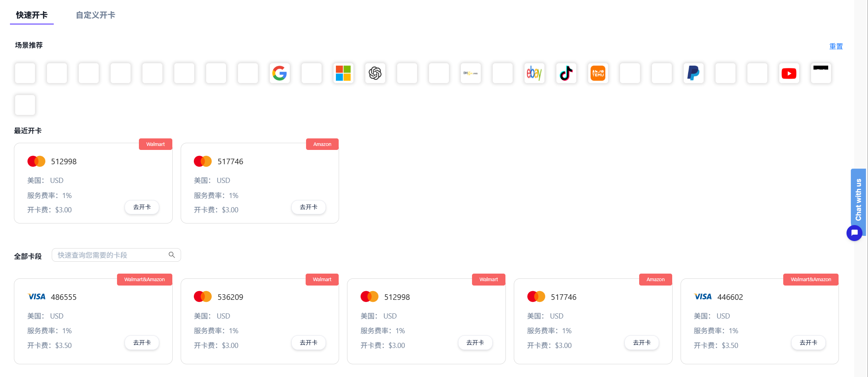Click the search magnifier icon
The image size is (868, 377).
[x=172, y=255]
